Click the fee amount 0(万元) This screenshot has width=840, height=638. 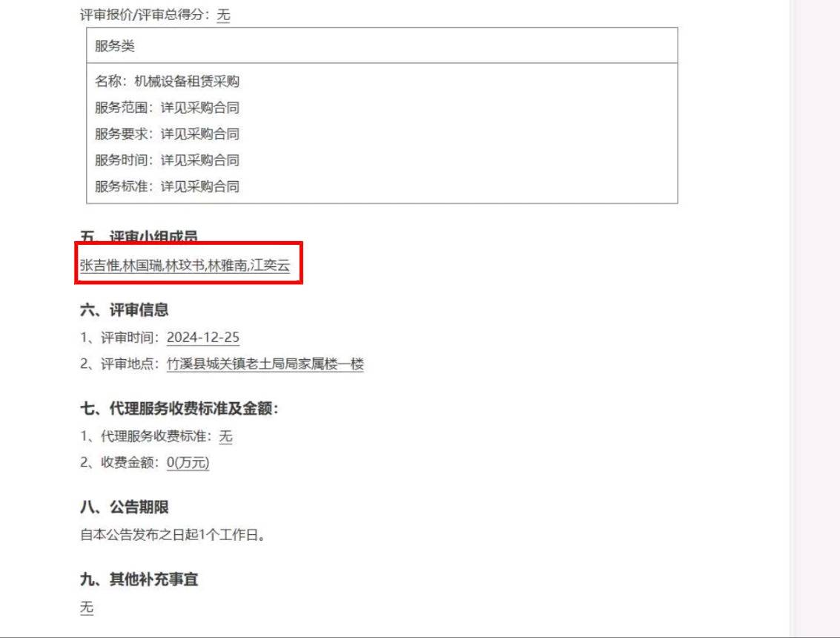188,462
